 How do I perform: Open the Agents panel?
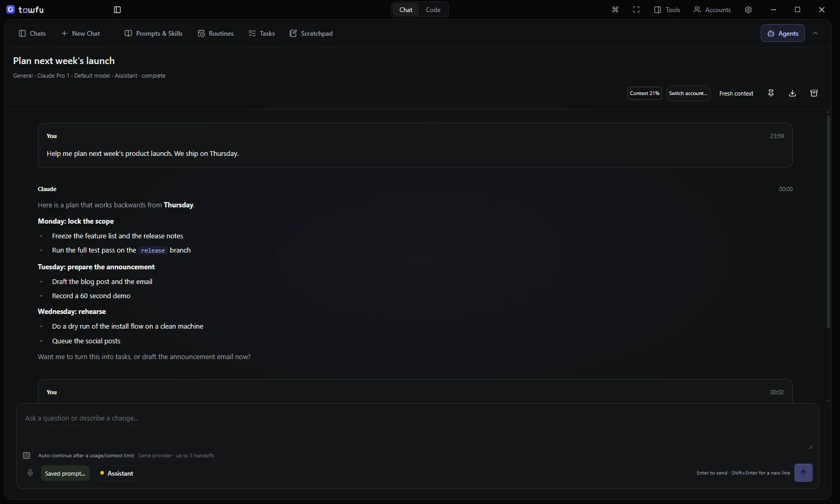783,33
